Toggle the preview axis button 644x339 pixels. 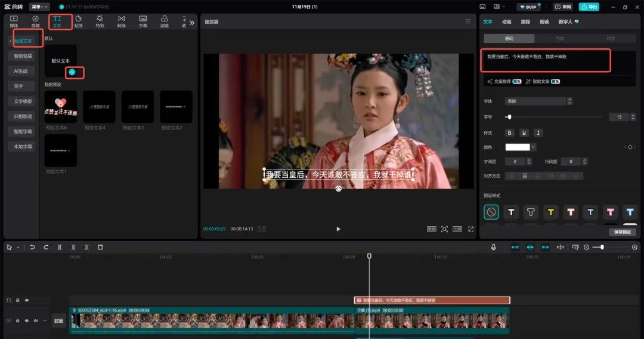point(560,247)
